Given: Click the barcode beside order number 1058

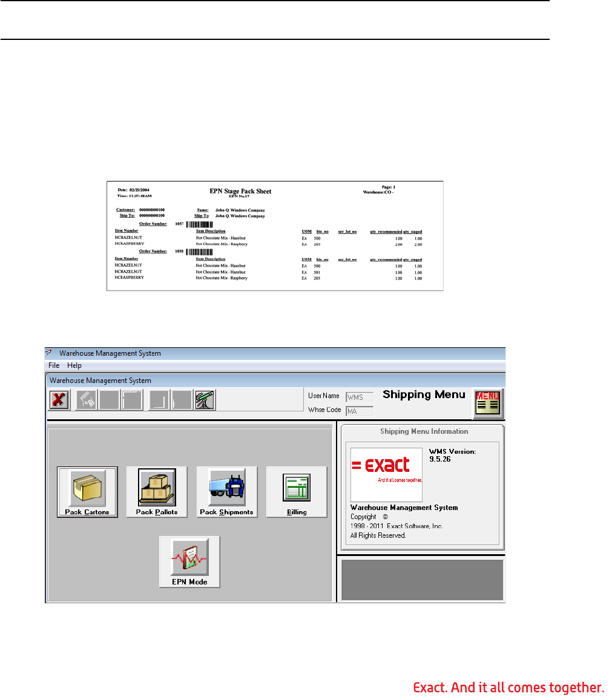Looking at the screenshot, I should click(199, 252).
